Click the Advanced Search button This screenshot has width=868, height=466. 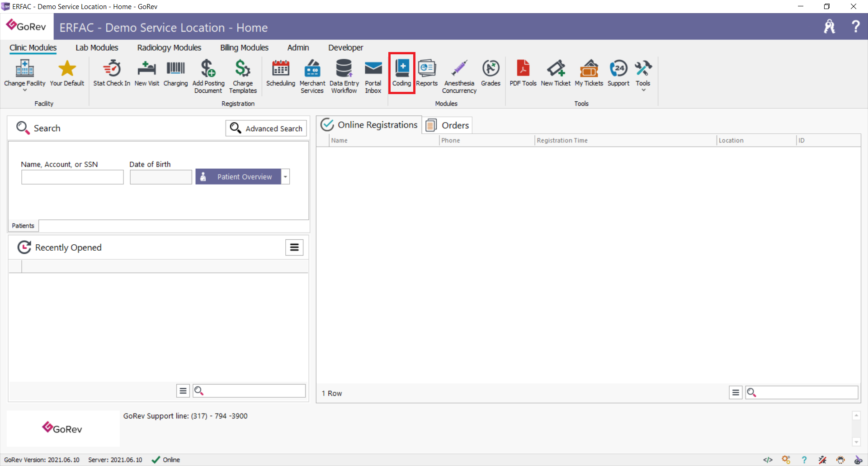point(266,128)
